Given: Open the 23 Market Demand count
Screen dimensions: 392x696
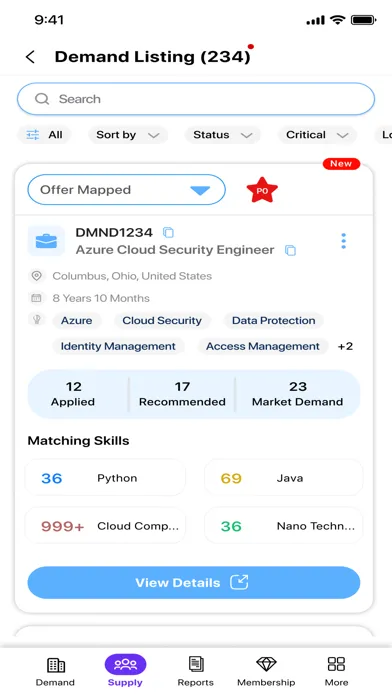Looking at the screenshot, I should (x=297, y=394).
